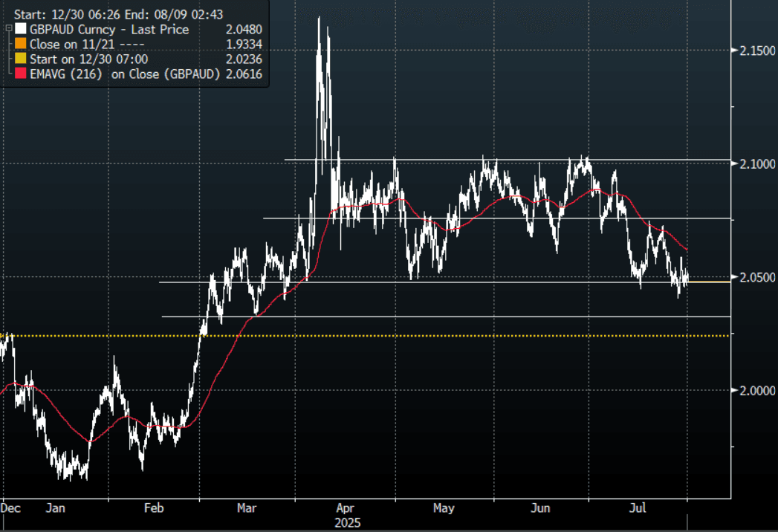
Task: Click the 2.1000 price axis label
Action: (x=757, y=163)
